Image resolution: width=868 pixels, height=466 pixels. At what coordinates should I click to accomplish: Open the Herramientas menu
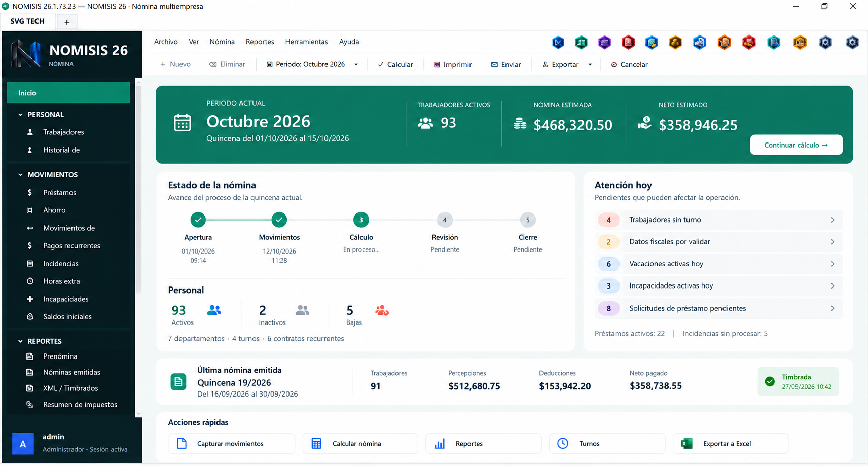click(x=306, y=42)
